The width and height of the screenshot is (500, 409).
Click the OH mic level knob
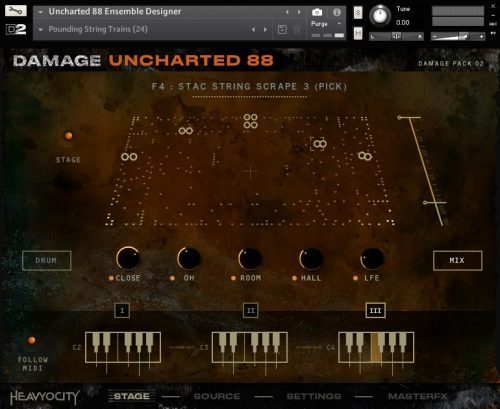[x=189, y=258]
